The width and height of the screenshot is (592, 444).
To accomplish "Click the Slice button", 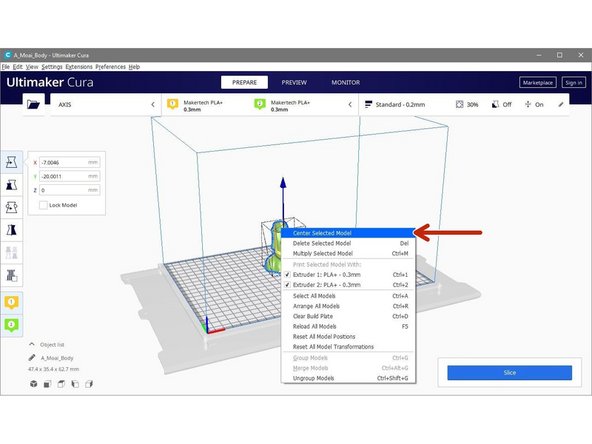I will coord(509,373).
